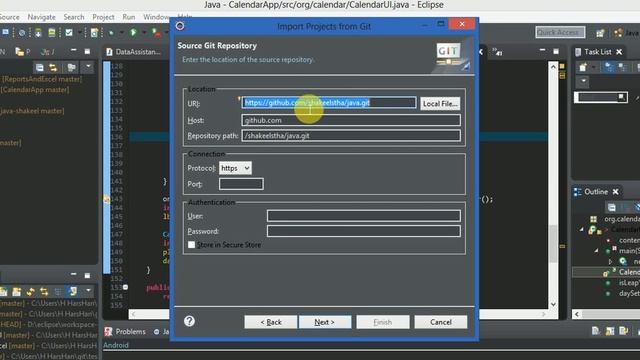Click the Task List find field

(600, 97)
